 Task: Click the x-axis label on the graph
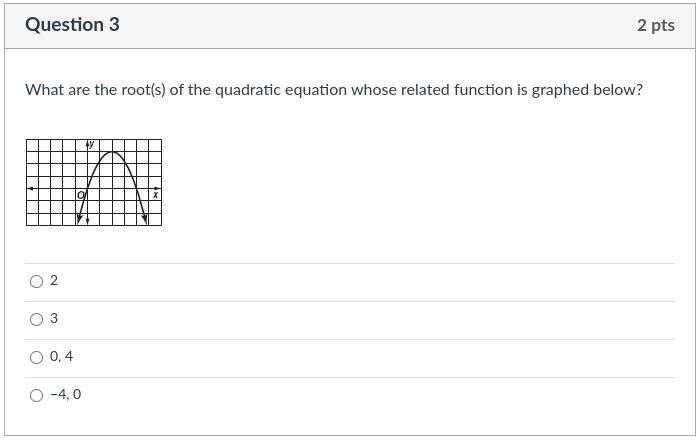pos(155,195)
